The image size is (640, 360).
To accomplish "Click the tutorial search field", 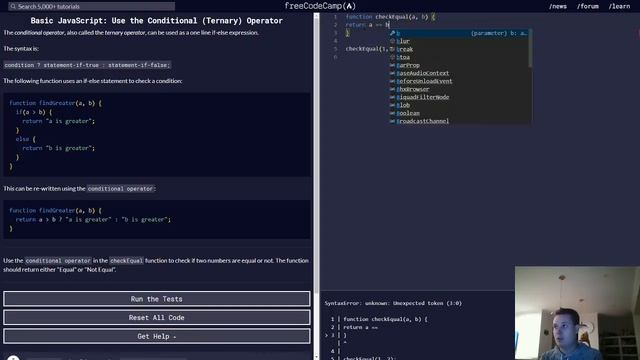I will [91, 6].
